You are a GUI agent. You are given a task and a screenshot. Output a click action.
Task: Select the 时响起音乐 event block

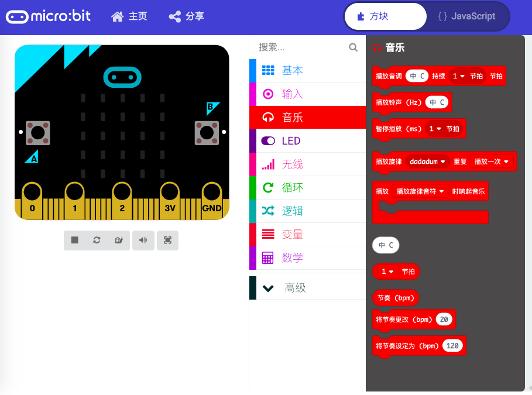[x=468, y=191]
